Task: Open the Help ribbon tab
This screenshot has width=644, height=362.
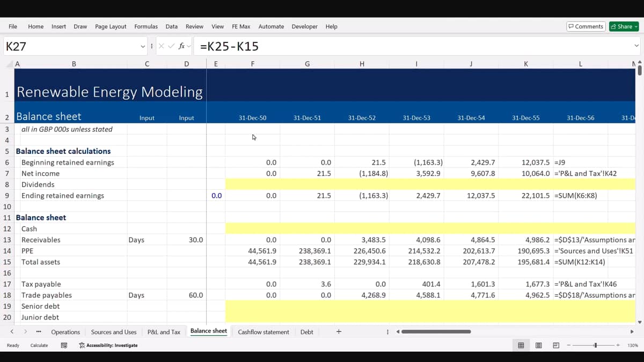Action: pyautogui.click(x=331, y=26)
